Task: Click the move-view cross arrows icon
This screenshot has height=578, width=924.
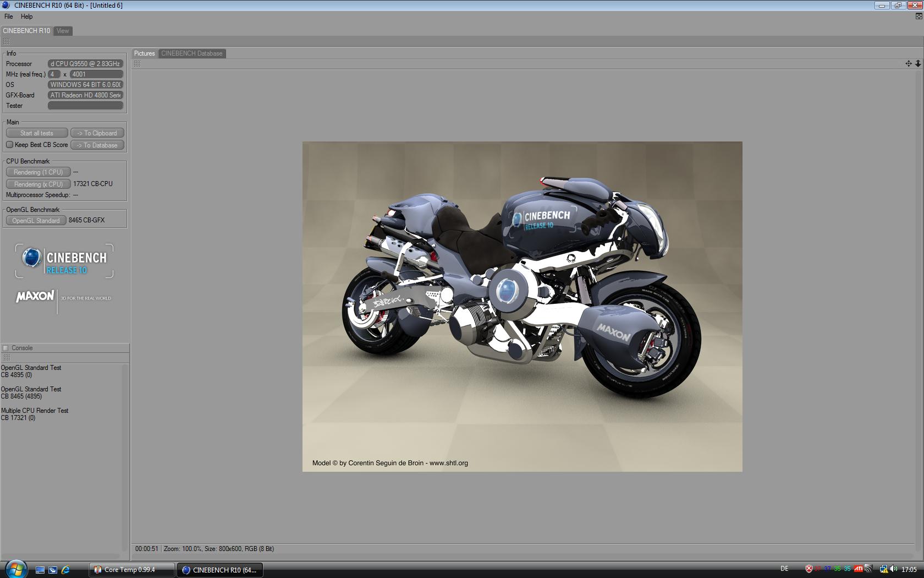Action: click(x=909, y=64)
